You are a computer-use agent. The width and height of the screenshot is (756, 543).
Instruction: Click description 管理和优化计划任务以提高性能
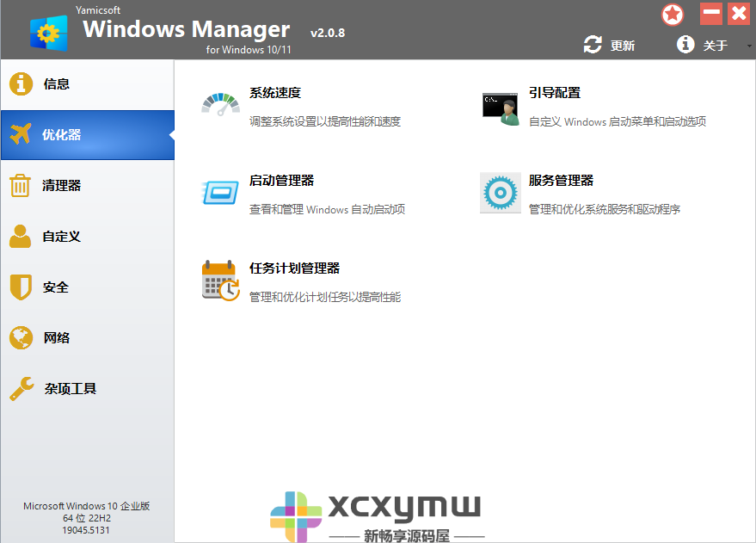pos(325,297)
